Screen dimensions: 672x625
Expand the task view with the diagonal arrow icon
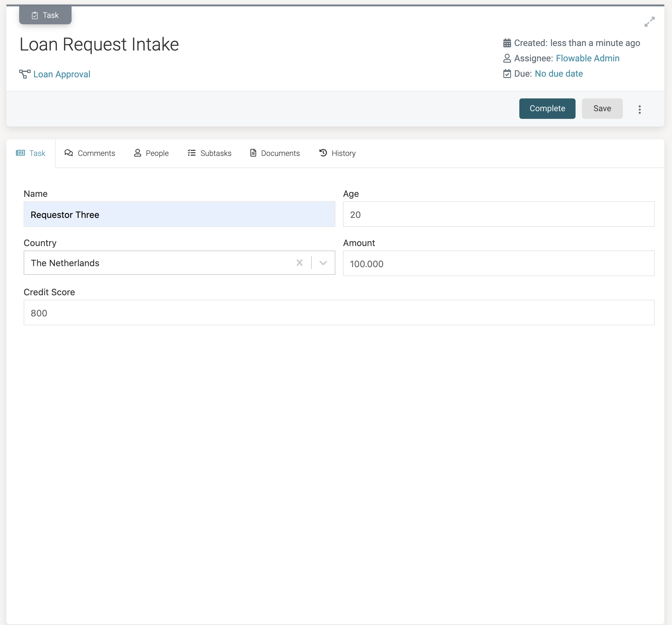pyautogui.click(x=649, y=22)
